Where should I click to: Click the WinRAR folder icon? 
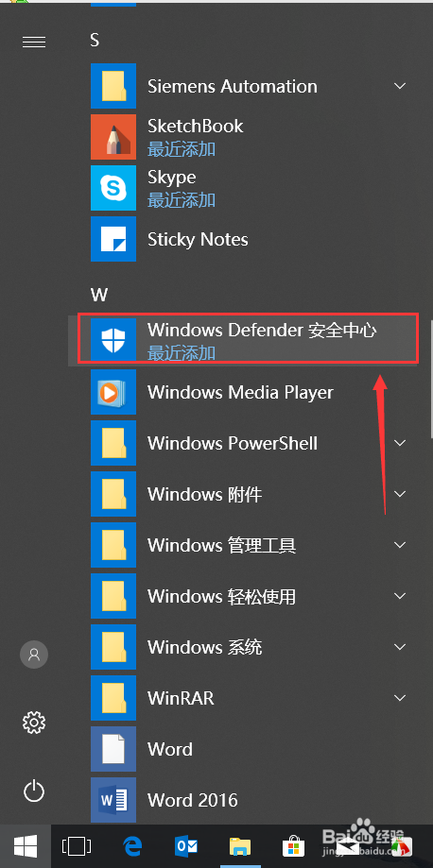point(113,697)
